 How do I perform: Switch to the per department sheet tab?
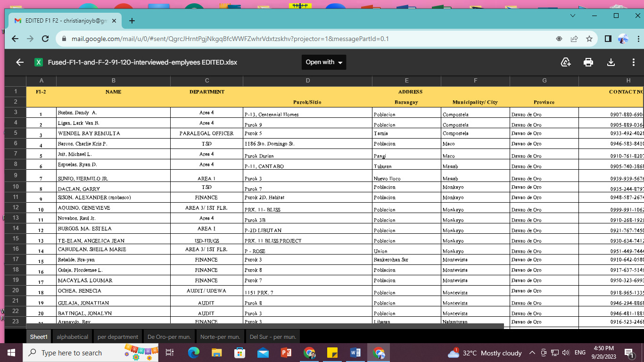click(118, 337)
